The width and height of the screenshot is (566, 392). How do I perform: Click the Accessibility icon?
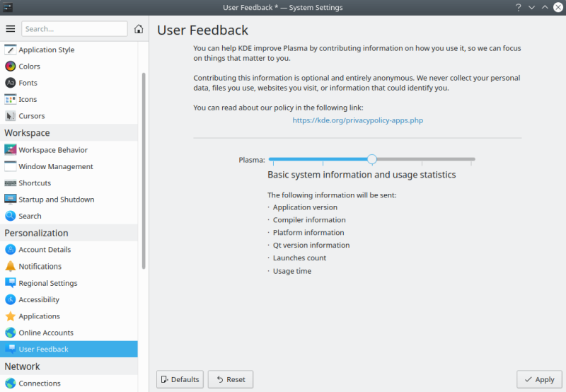coord(10,299)
